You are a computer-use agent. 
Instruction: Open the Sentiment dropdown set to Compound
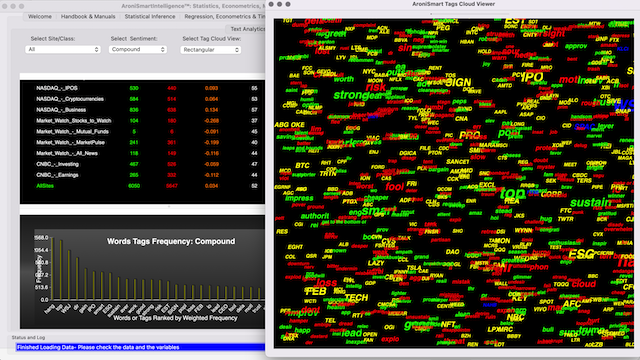[138, 49]
